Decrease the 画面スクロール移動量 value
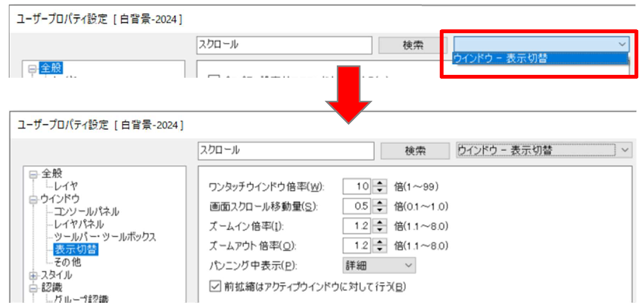The image size is (644, 308). (x=380, y=210)
